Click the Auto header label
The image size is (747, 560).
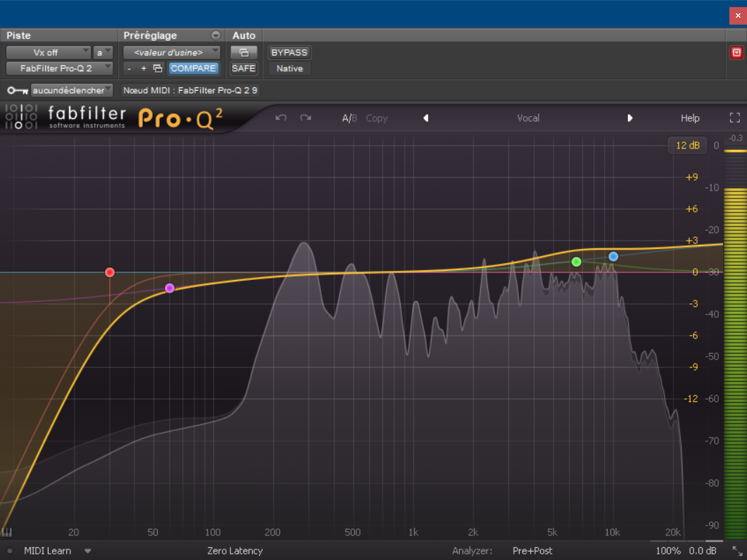pyautogui.click(x=244, y=35)
